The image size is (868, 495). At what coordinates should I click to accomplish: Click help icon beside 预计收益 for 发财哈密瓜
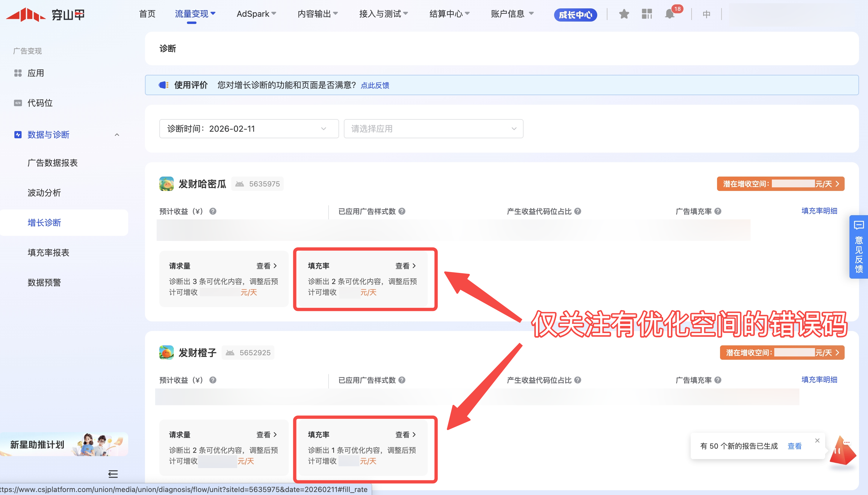click(x=213, y=211)
